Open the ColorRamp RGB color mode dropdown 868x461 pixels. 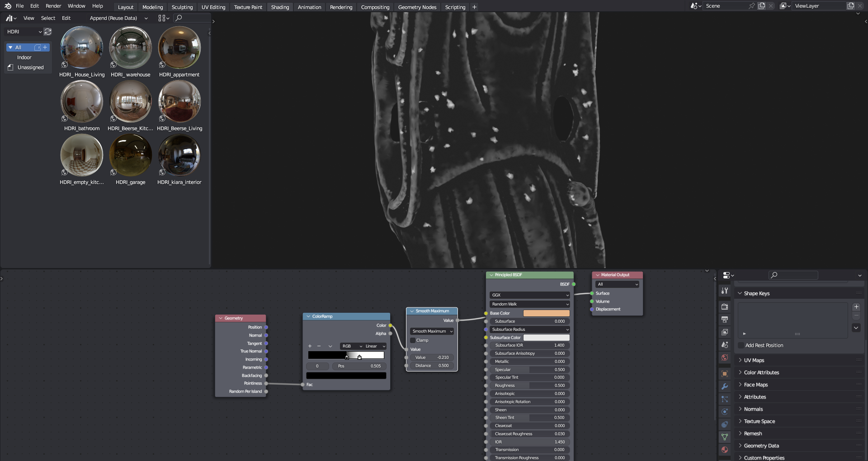(352, 346)
